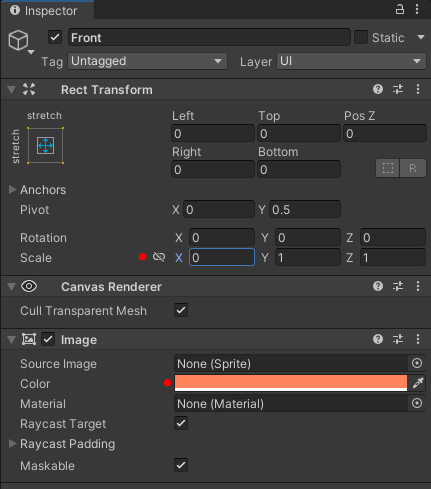Image resolution: width=431 pixels, height=489 pixels.
Task: Click the Pivot X field
Action: point(219,209)
